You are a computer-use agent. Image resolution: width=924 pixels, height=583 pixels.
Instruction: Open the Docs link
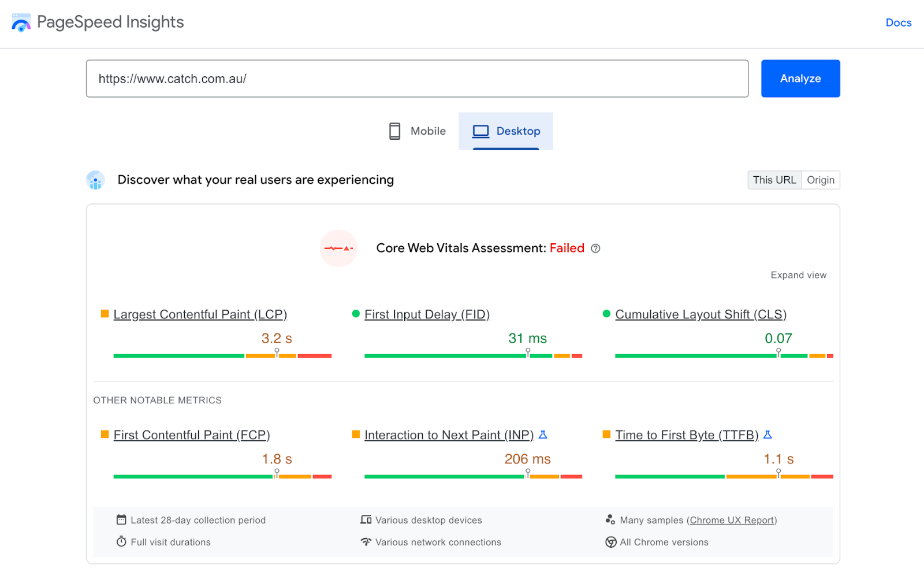pos(898,23)
